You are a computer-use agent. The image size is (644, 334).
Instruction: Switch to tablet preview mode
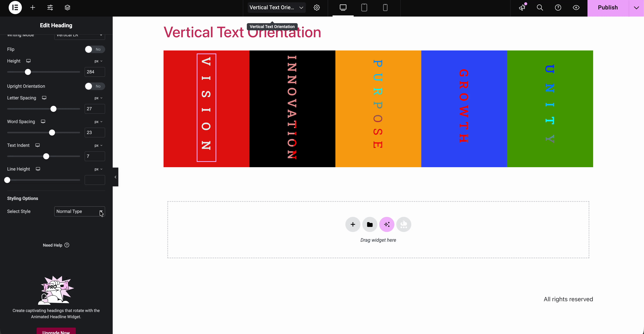[x=364, y=8]
